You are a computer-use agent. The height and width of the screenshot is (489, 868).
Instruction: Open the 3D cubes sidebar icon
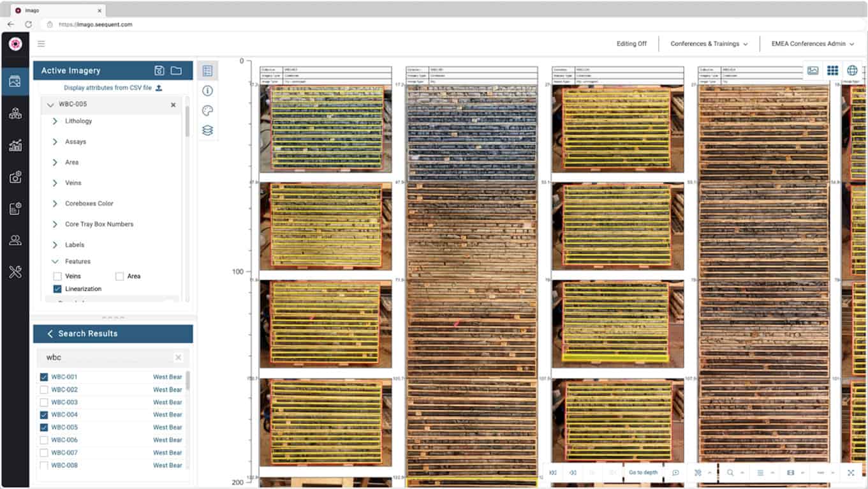click(15, 114)
